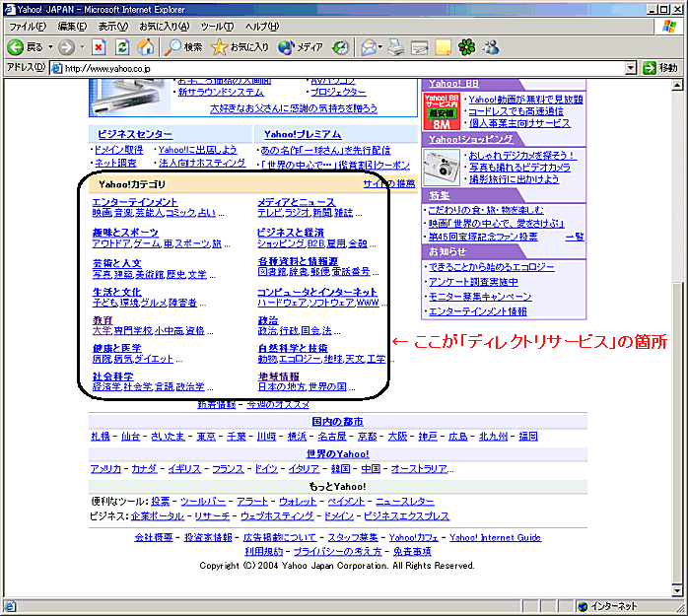Open the 自然科学と技術 category link
688x616 pixels.
[293, 348]
